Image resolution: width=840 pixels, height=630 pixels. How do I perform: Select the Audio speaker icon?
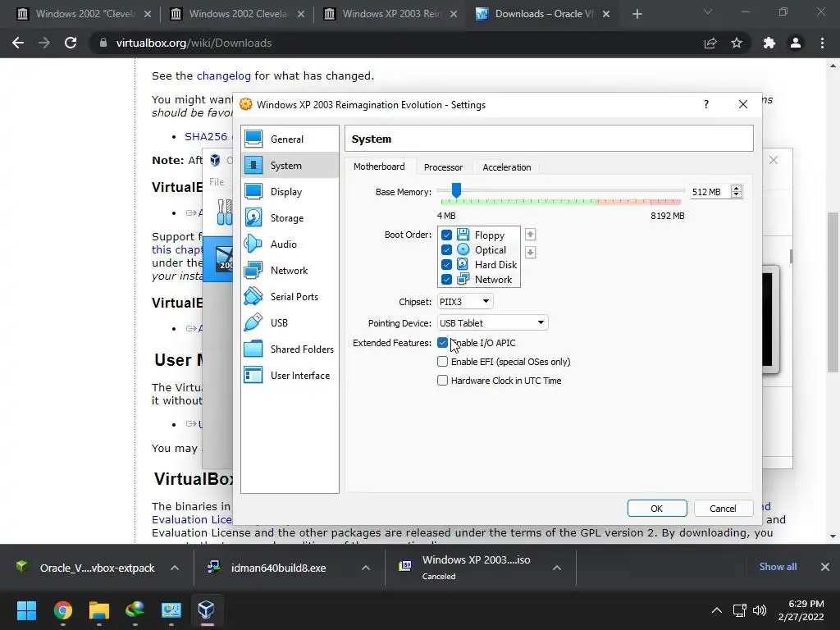click(253, 244)
